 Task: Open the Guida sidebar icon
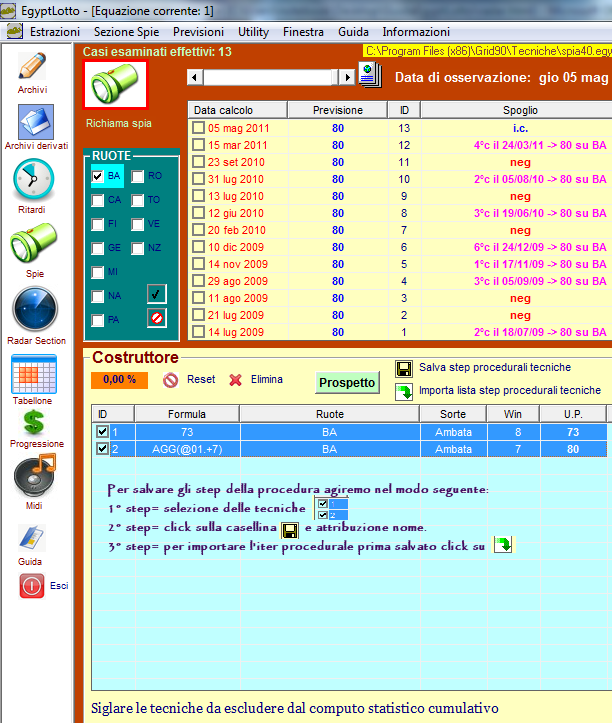coord(31,538)
